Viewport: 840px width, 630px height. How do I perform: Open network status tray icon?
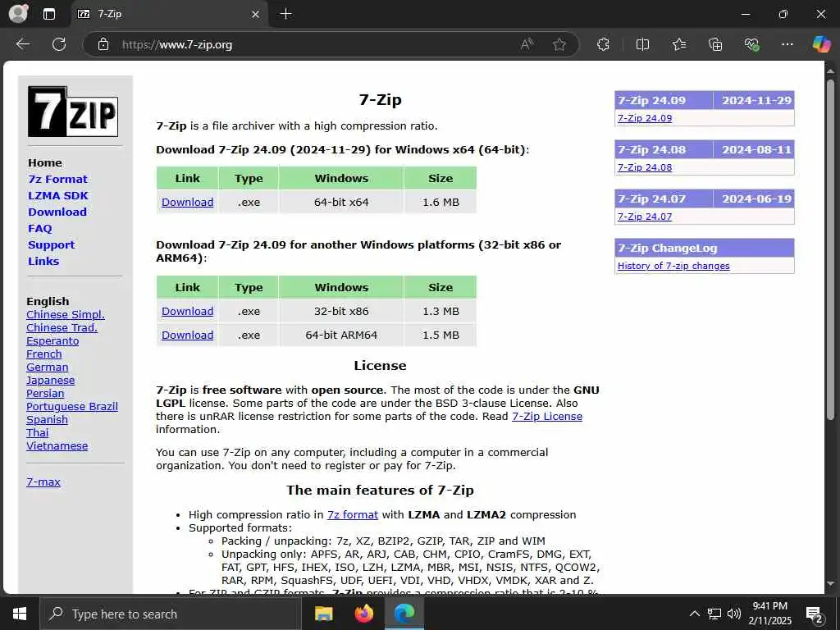pos(714,614)
